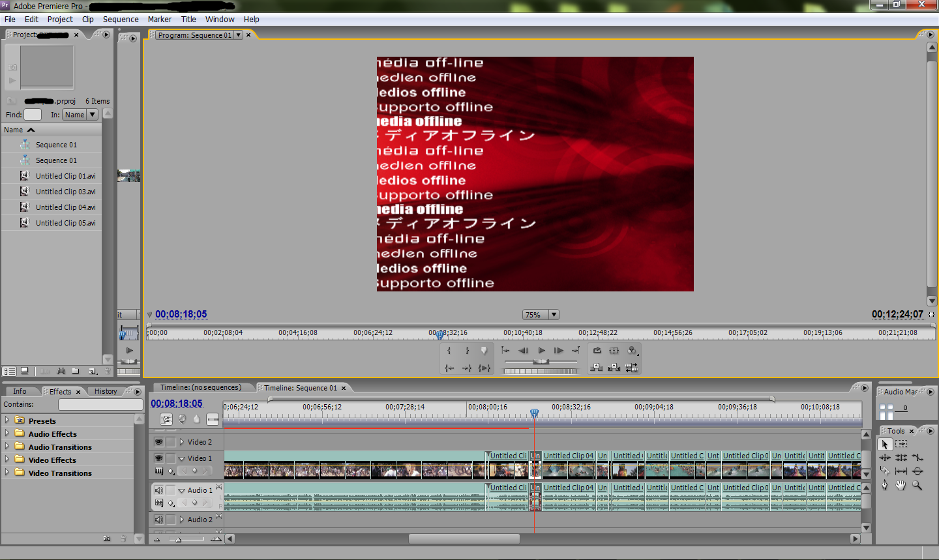
Task: Expand the Audio 2 track
Action: tap(182, 520)
